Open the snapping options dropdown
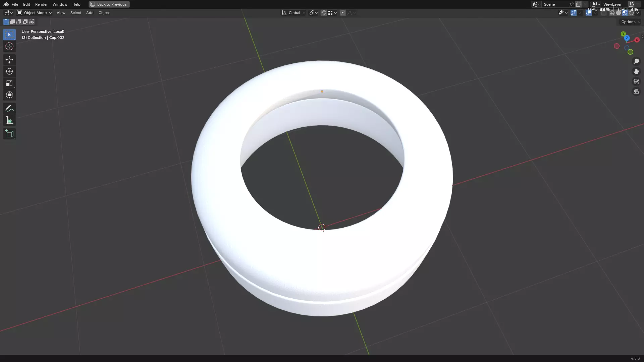Viewport: 644px width, 362px height. [x=332, y=13]
